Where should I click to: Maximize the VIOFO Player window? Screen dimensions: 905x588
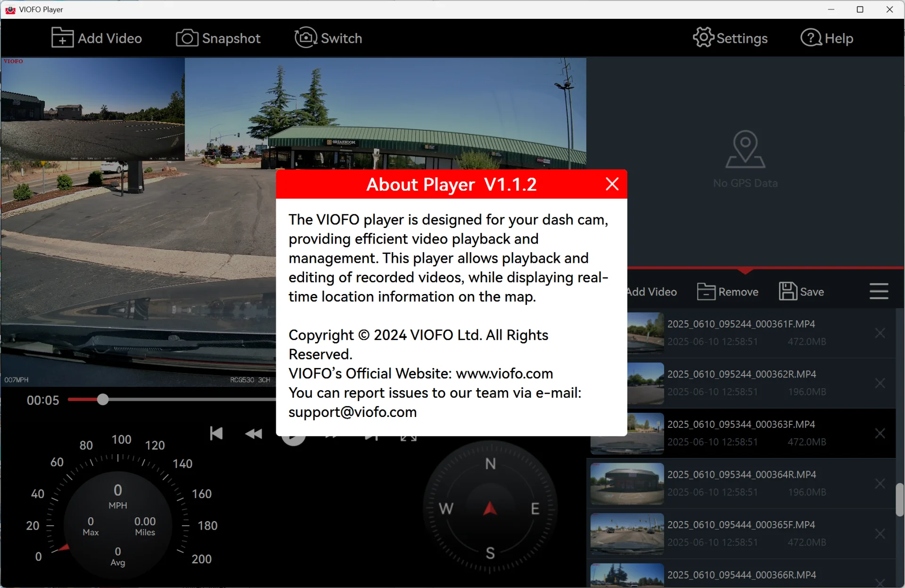(x=860, y=9)
